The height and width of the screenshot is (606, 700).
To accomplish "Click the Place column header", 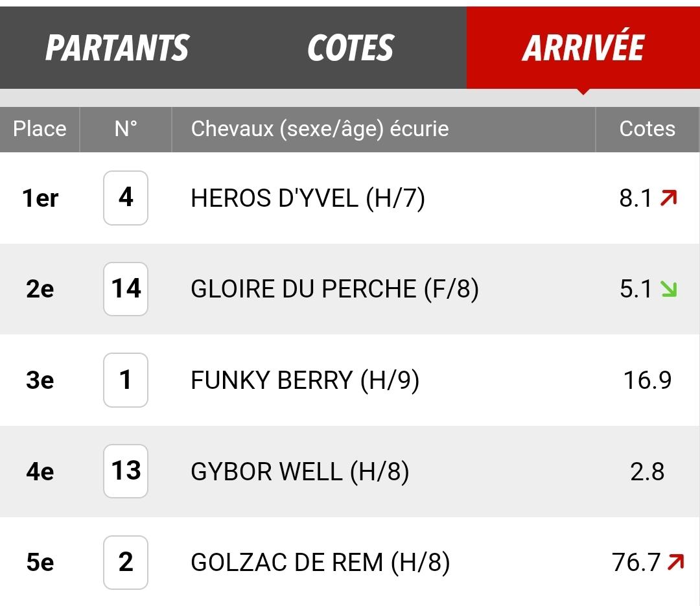I will [40, 129].
